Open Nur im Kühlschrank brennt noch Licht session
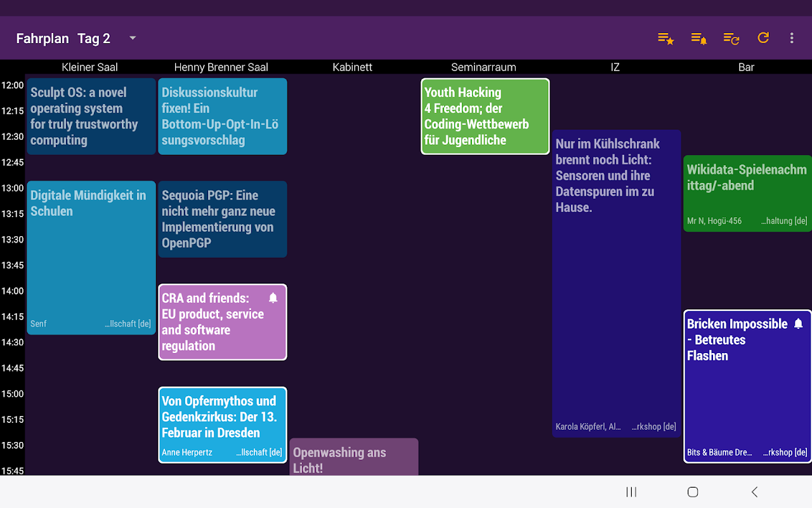 point(617,283)
